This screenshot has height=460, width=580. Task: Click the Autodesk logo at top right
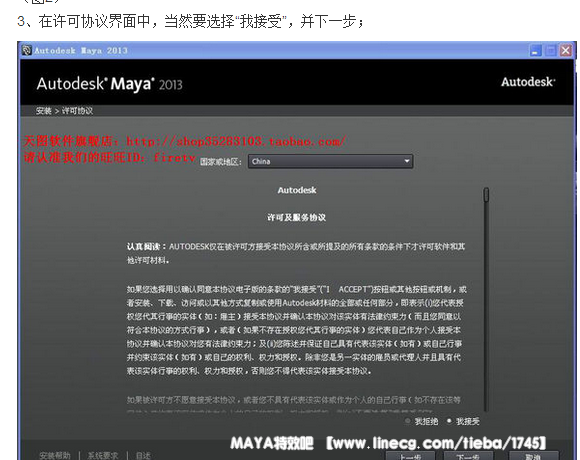(x=528, y=82)
